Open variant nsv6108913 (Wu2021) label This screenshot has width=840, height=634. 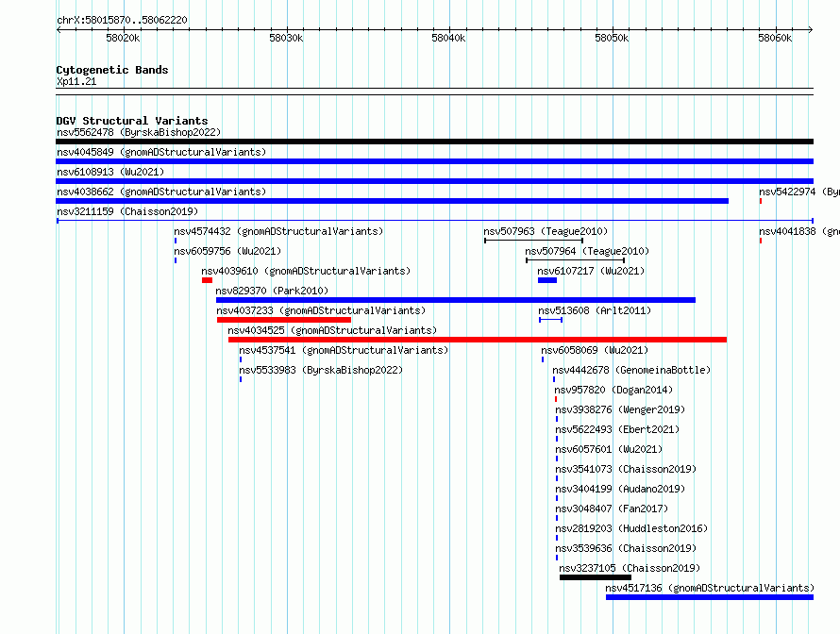(110, 172)
